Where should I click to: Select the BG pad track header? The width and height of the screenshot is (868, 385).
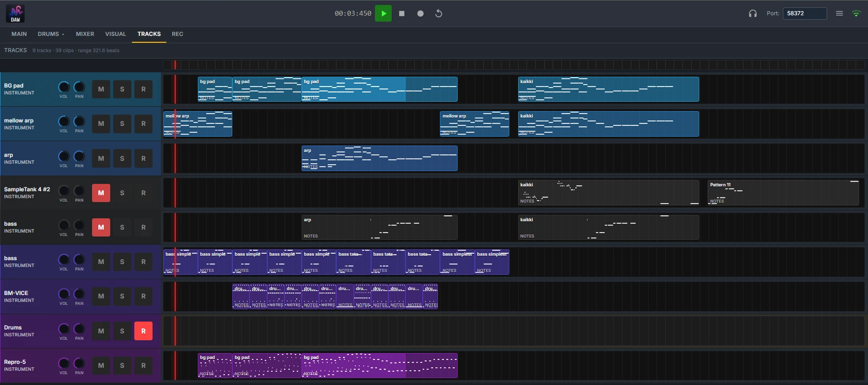coord(81,89)
